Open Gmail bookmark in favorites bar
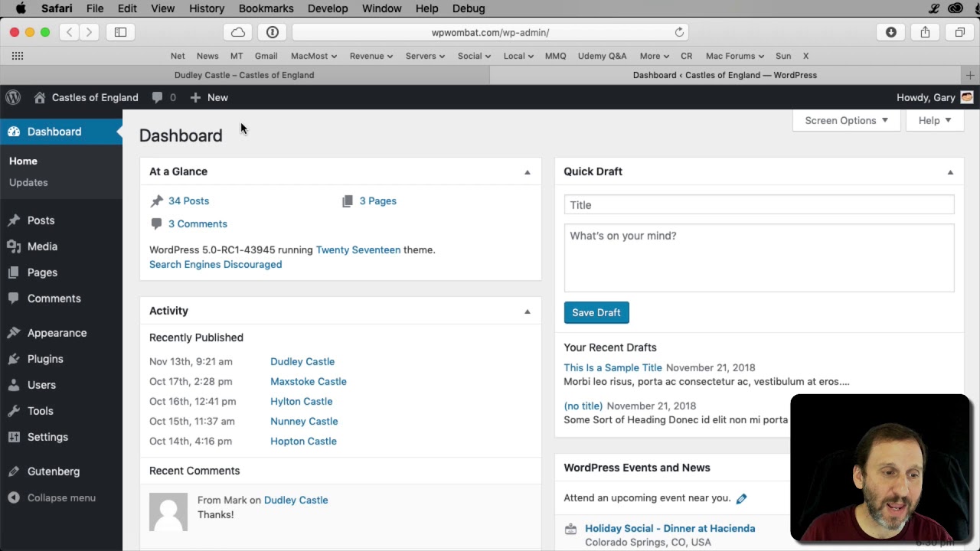The height and width of the screenshot is (551, 980). click(266, 56)
